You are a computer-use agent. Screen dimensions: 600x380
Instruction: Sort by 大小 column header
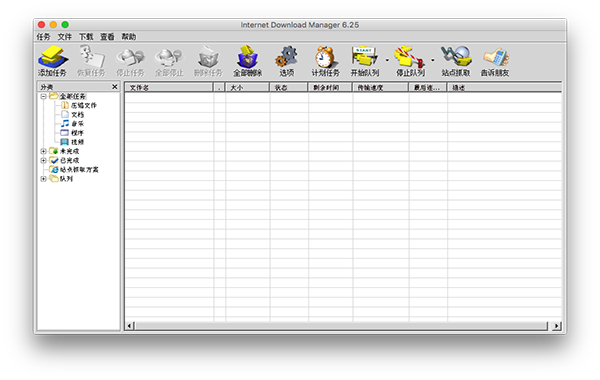[x=247, y=88]
